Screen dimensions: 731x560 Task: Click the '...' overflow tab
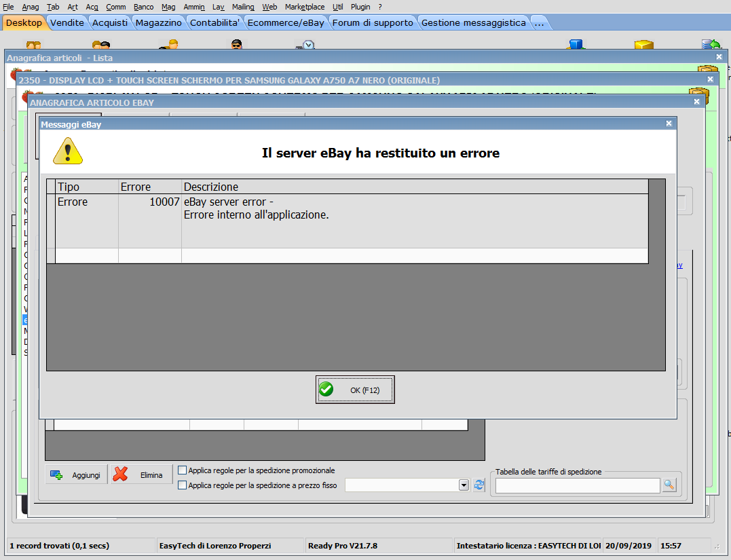pyautogui.click(x=540, y=22)
